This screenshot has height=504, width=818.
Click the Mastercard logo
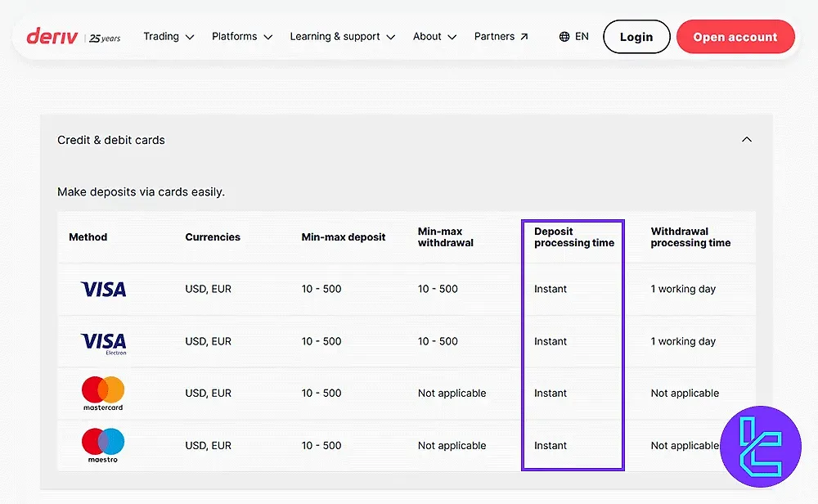point(103,394)
